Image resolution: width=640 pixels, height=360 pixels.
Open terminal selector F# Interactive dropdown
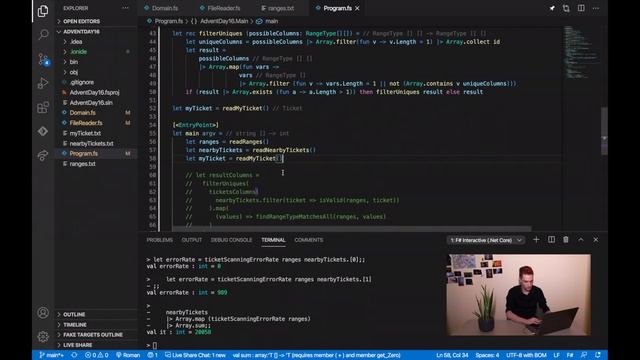click(486, 240)
